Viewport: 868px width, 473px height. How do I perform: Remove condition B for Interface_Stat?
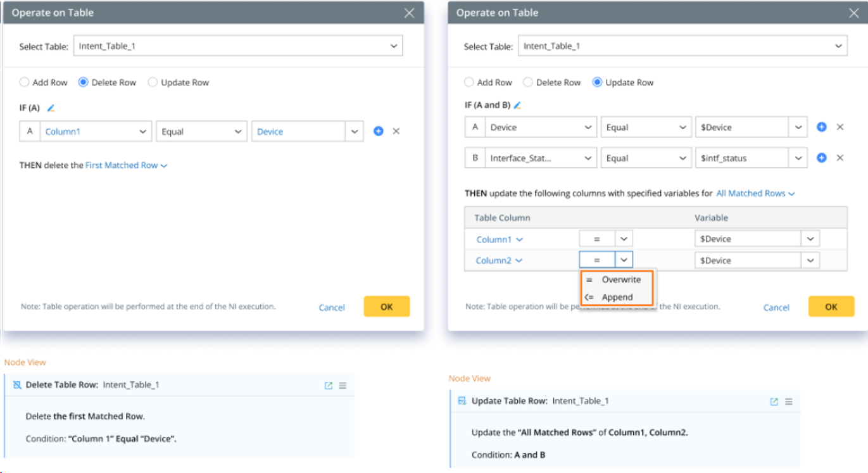[x=840, y=158]
